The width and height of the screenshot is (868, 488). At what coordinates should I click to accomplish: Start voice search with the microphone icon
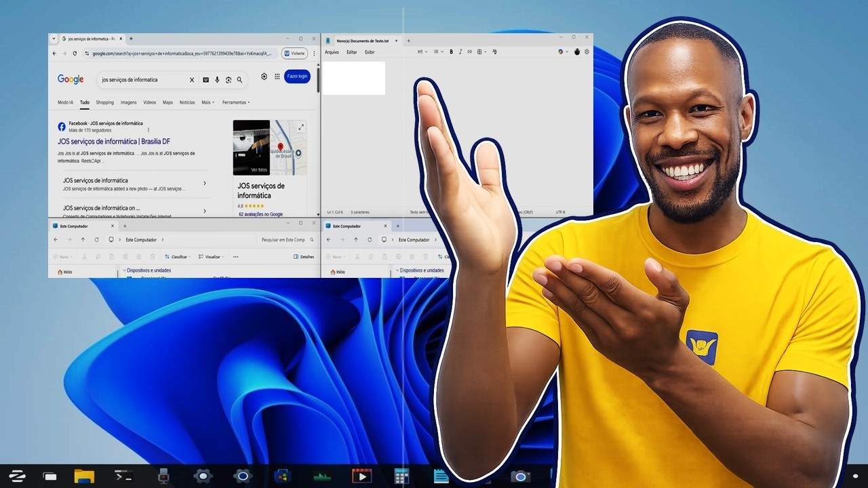coord(217,79)
